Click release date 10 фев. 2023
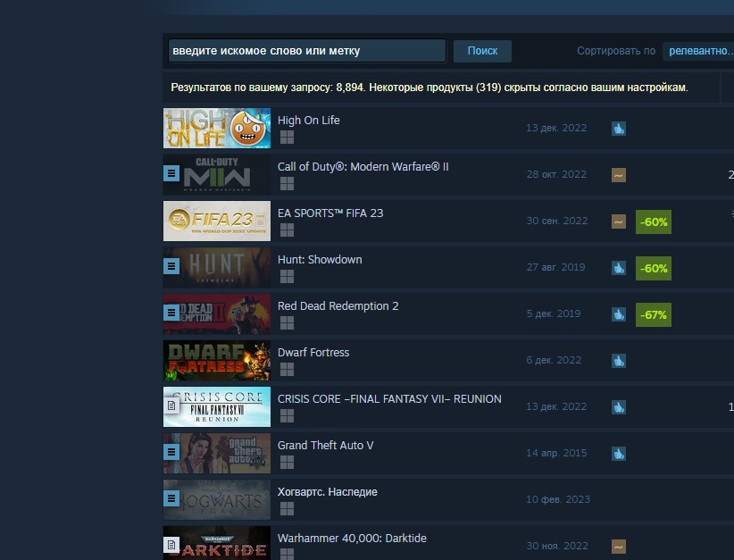 coord(558,499)
